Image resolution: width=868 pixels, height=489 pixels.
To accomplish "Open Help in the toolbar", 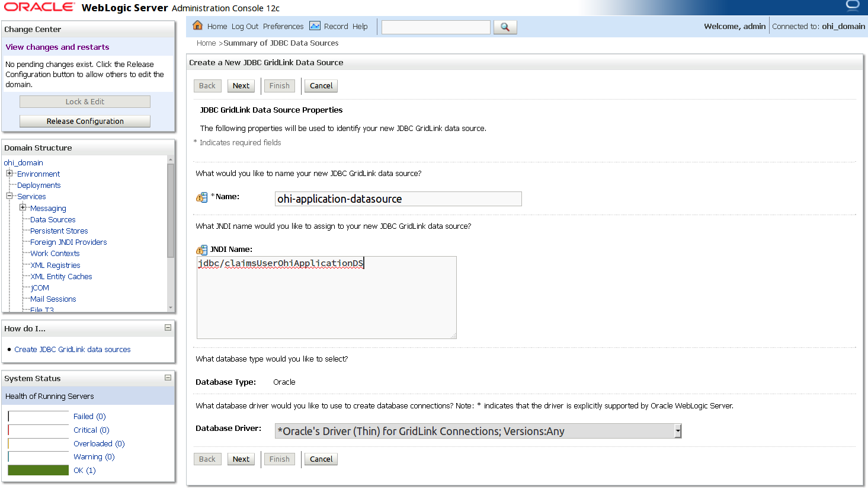I will click(x=360, y=27).
